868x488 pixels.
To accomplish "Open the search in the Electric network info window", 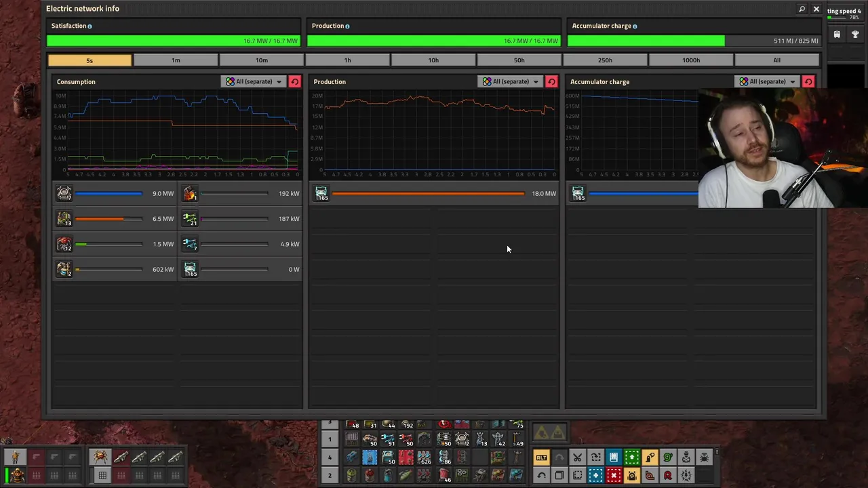I will [802, 9].
